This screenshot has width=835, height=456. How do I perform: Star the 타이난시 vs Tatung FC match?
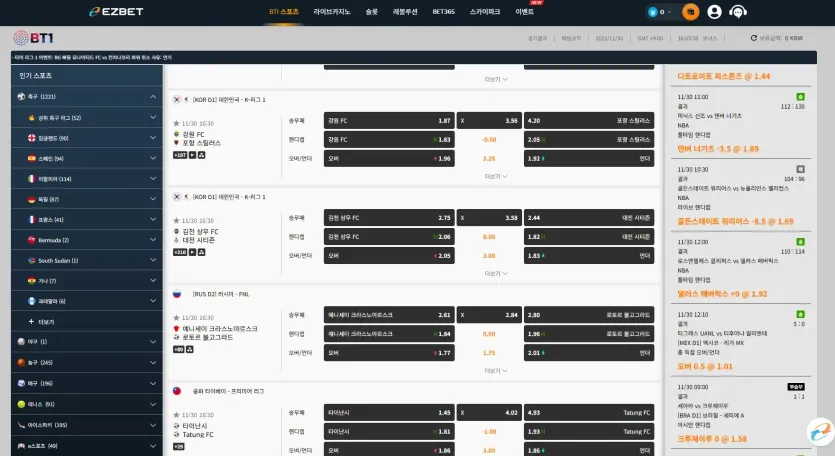(x=176, y=414)
